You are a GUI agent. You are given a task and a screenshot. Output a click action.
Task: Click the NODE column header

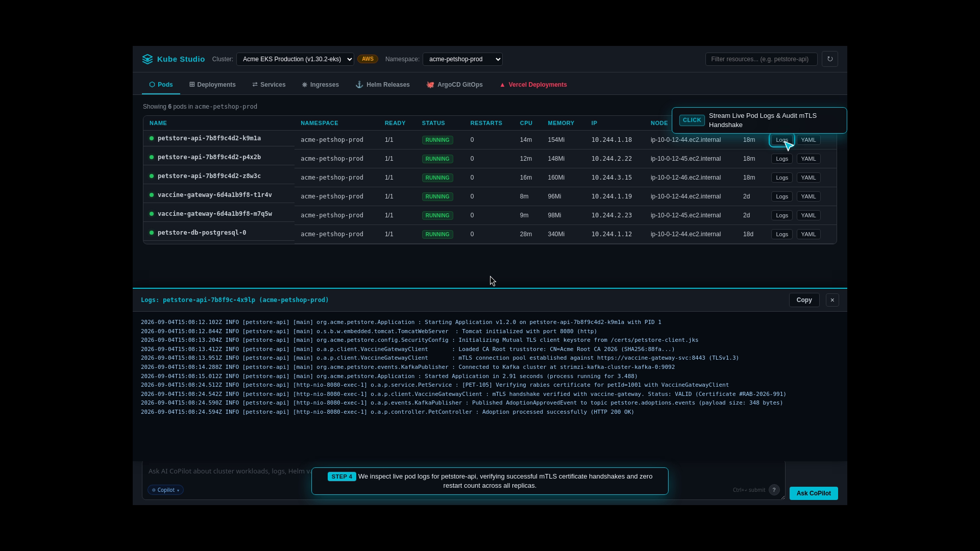click(659, 123)
